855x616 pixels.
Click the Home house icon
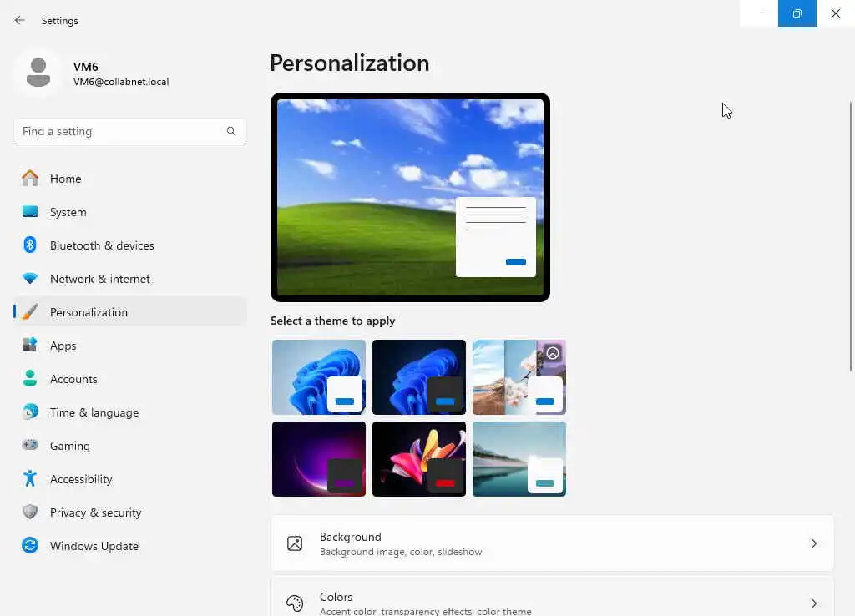point(30,179)
